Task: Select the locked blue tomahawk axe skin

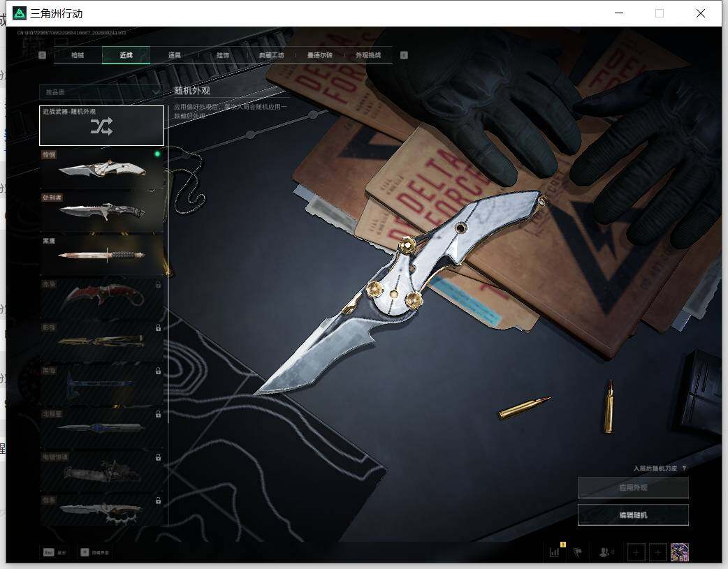Action: 102,385
